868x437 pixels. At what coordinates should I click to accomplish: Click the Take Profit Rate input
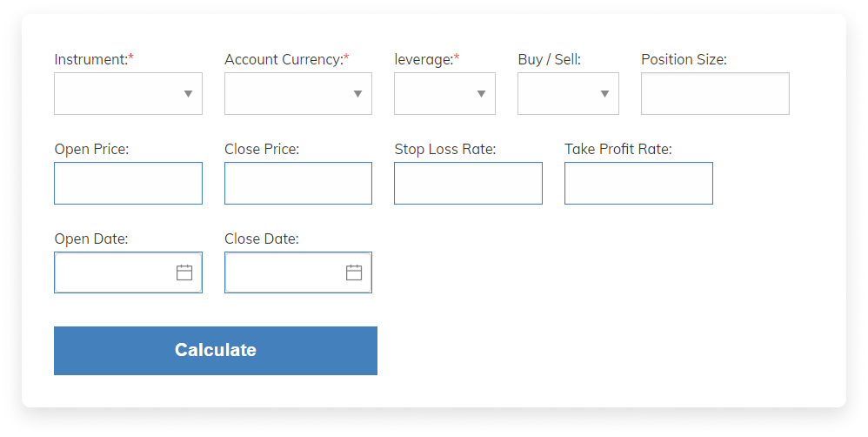pyautogui.click(x=638, y=184)
